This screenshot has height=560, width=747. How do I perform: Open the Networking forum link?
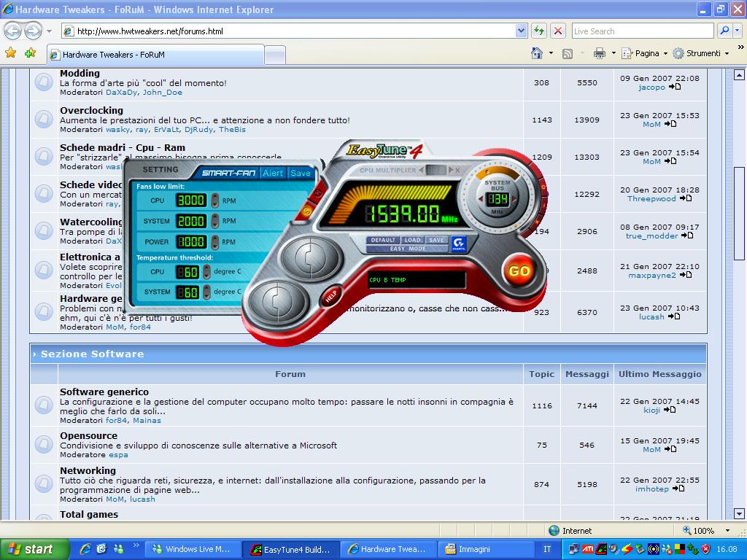tap(88, 470)
